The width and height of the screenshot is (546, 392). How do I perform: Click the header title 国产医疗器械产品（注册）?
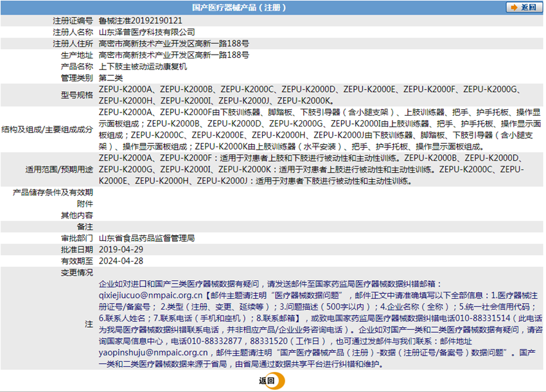click(x=239, y=8)
